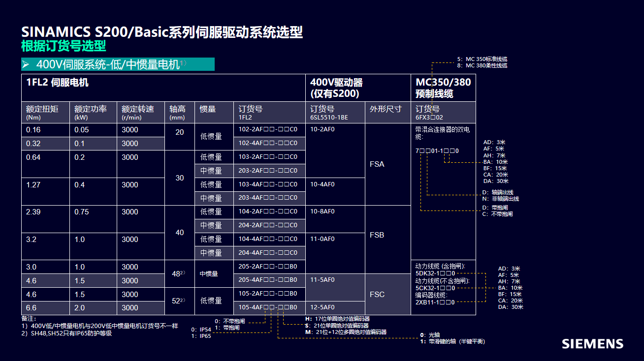Select the 0.64 Nm torque cell
This screenshot has height=361, width=644.
(45, 164)
